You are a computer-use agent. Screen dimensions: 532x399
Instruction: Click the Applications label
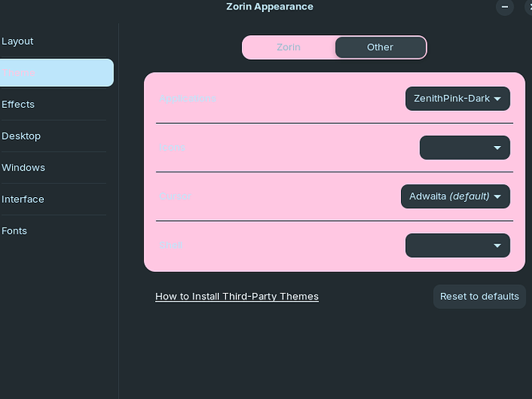click(188, 98)
